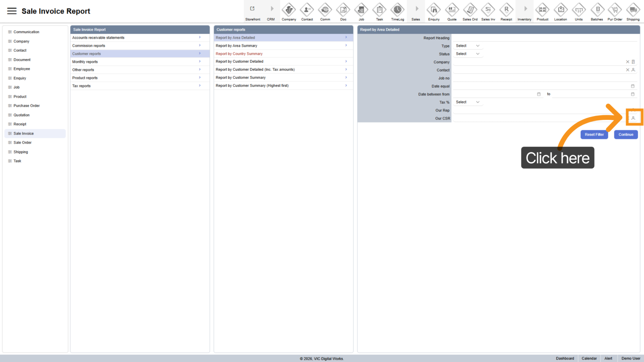Choose Report by Customer Summary
This screenshot has height=362, width=644.
tap(241, 77)
